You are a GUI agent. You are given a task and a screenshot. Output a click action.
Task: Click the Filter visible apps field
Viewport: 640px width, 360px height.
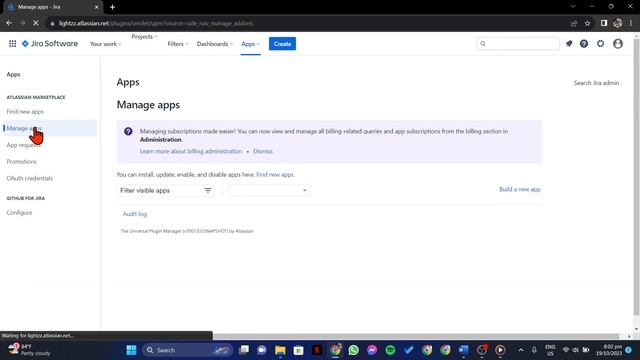pos(165,191)
